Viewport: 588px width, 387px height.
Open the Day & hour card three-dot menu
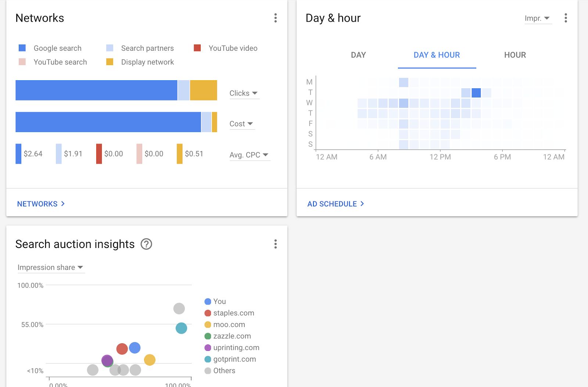coord(566,18)
